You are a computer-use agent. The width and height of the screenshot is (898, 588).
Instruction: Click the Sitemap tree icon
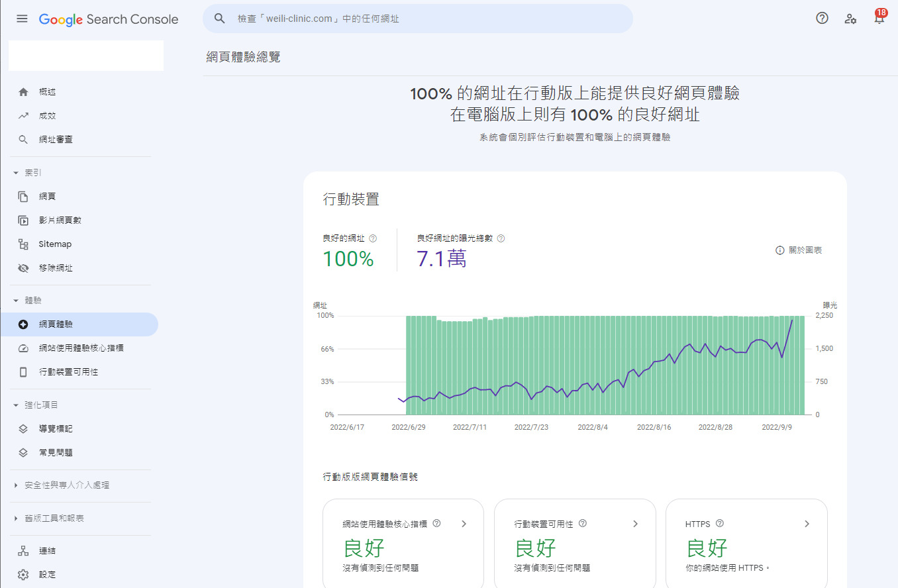click(24, 244)
